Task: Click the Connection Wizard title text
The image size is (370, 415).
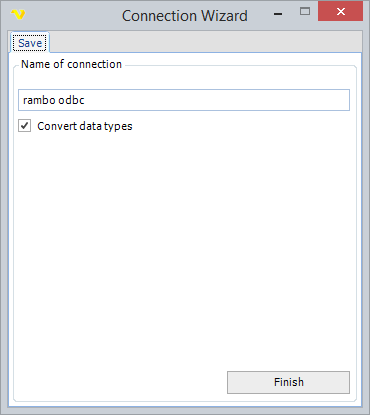Action: tap(185, 16)
